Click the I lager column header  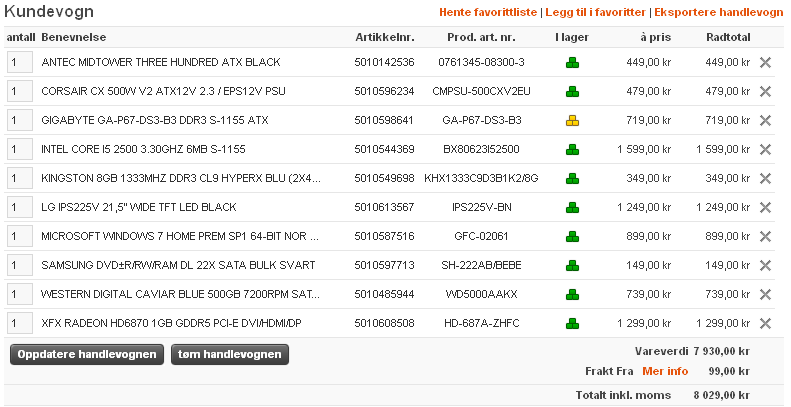pyautogui.click(x=572, y=37)
